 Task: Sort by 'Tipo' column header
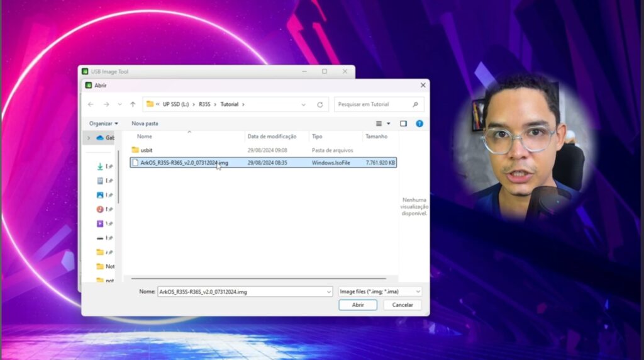317,137
